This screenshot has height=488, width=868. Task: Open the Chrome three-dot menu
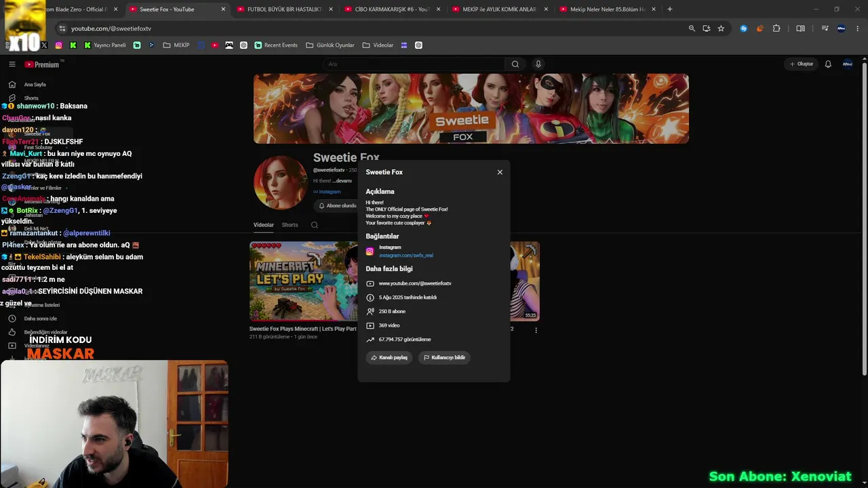point(858,28)
